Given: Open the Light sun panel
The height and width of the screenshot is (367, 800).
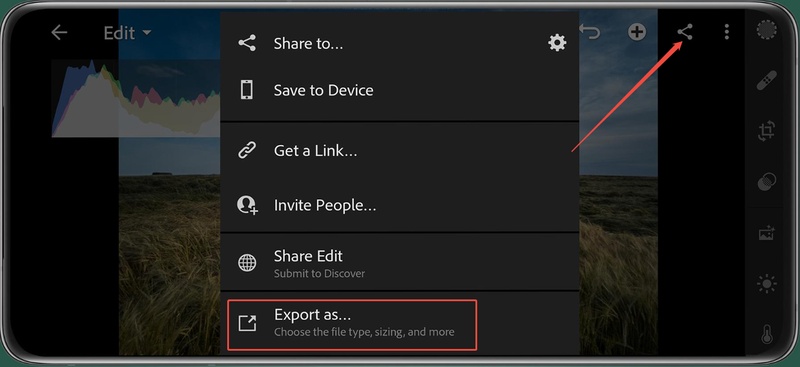Looking at the screenshot, I should [766, 284].
